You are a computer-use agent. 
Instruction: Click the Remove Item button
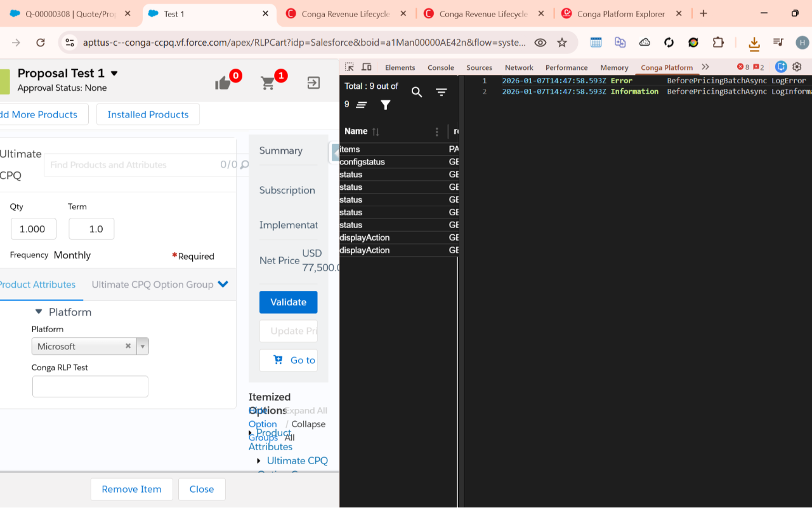coord(131,489)
